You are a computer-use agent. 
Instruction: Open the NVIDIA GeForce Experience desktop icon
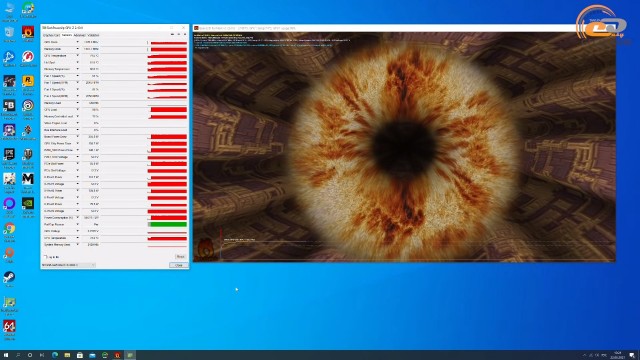pyautogui.click(x=28, y=207)
